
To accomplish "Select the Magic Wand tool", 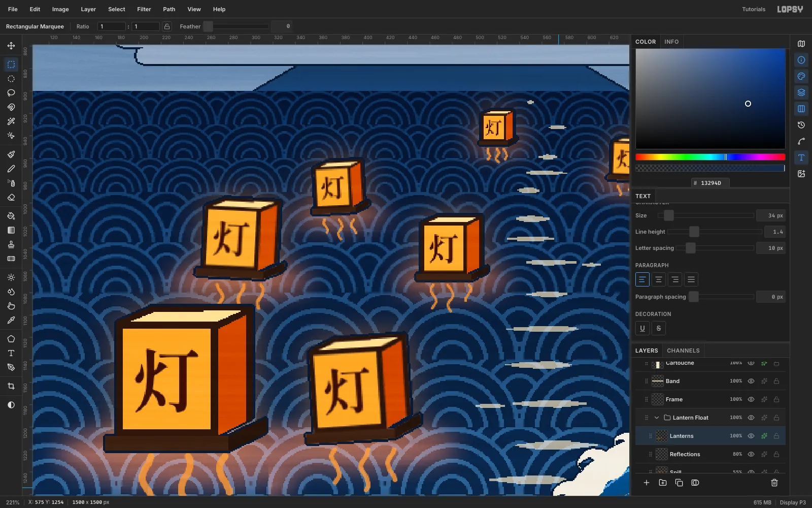I will pyautogui.click(x=11, y=121).
